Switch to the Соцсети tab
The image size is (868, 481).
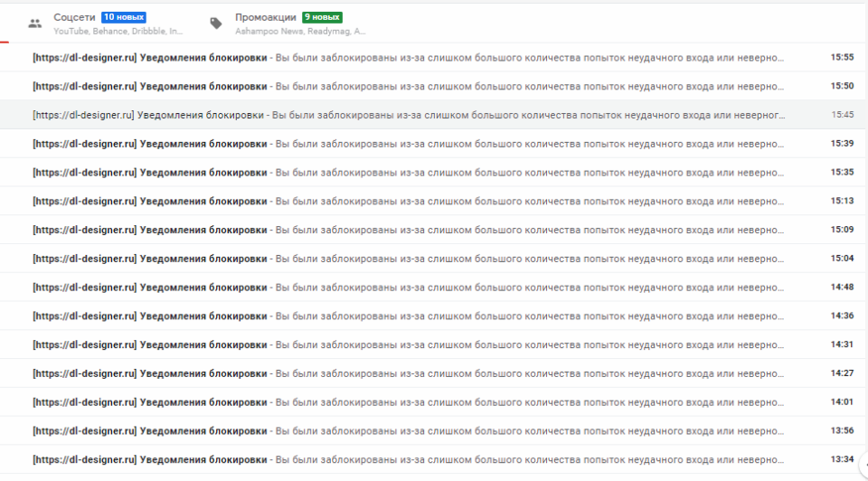tap(75, 17)
